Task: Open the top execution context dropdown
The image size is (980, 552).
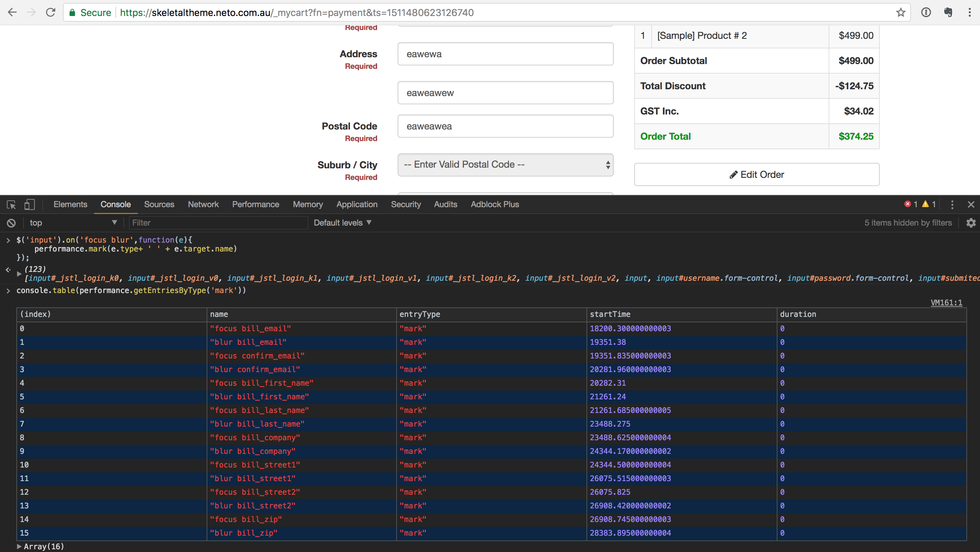Action: point(72,223)
